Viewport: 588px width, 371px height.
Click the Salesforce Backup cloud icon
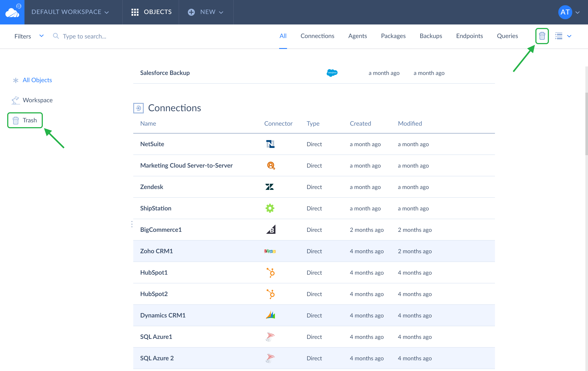tap(332, 73)
